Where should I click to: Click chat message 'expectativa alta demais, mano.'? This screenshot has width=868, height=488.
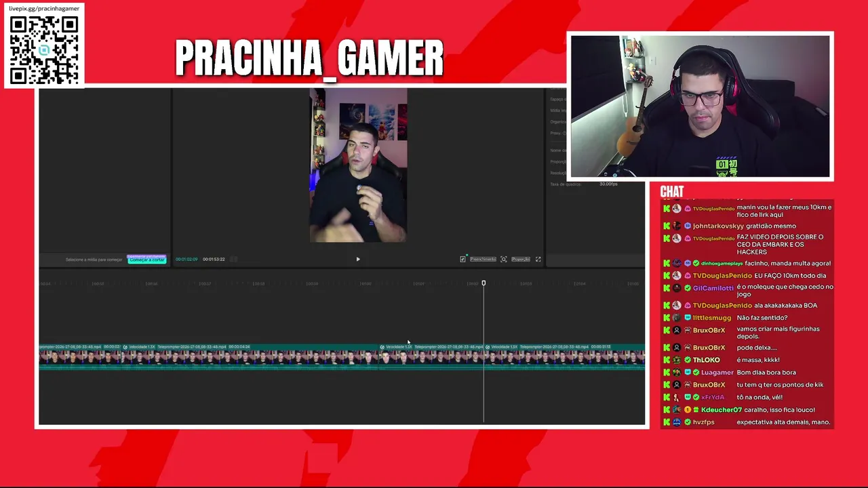pos(783,422)
